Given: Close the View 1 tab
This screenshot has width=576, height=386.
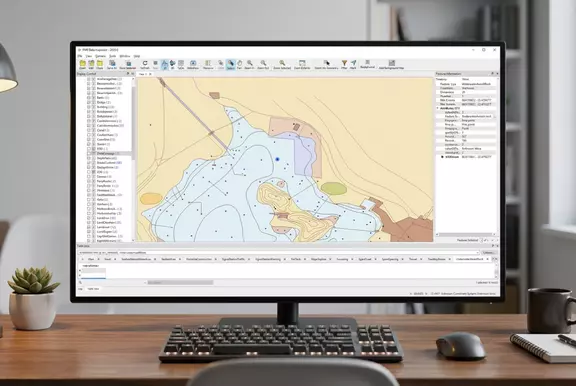Looking at the screenshot, I should click(150, 74).
